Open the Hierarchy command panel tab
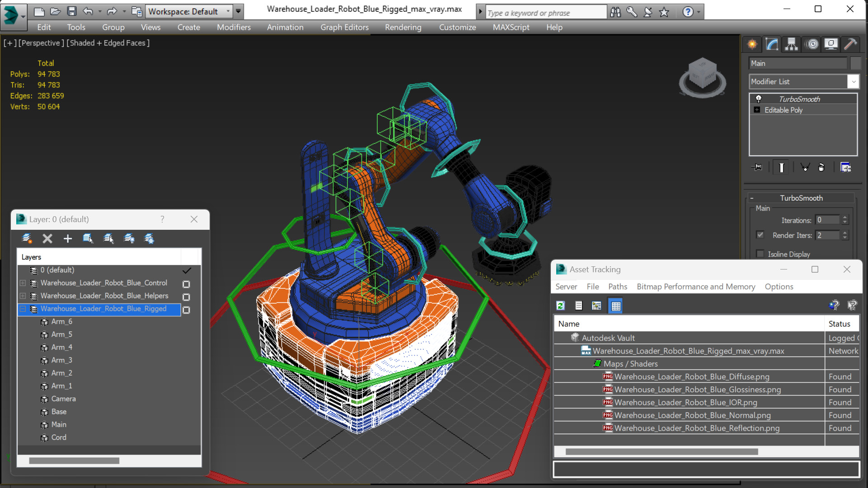 tap(791, 44)
